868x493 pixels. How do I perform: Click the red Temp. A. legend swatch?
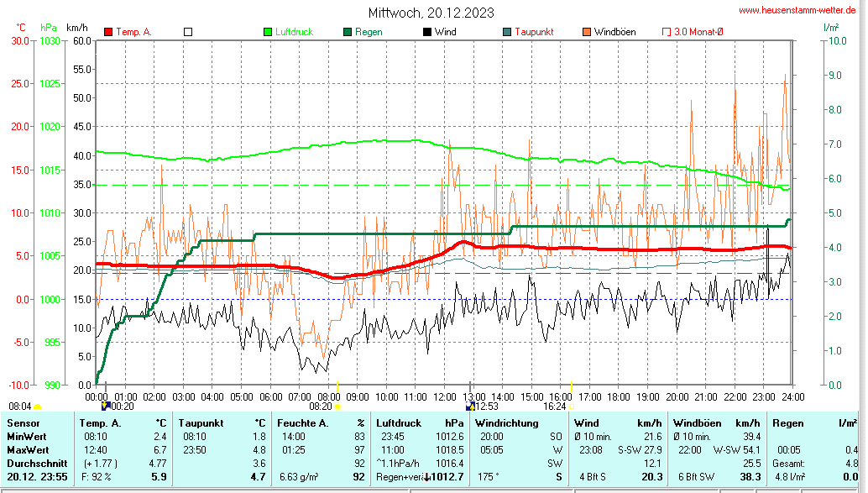[x=108, y=32]
